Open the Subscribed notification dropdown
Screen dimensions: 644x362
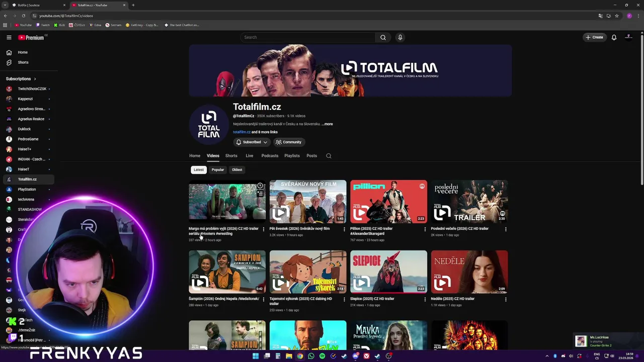coord(252,142)
